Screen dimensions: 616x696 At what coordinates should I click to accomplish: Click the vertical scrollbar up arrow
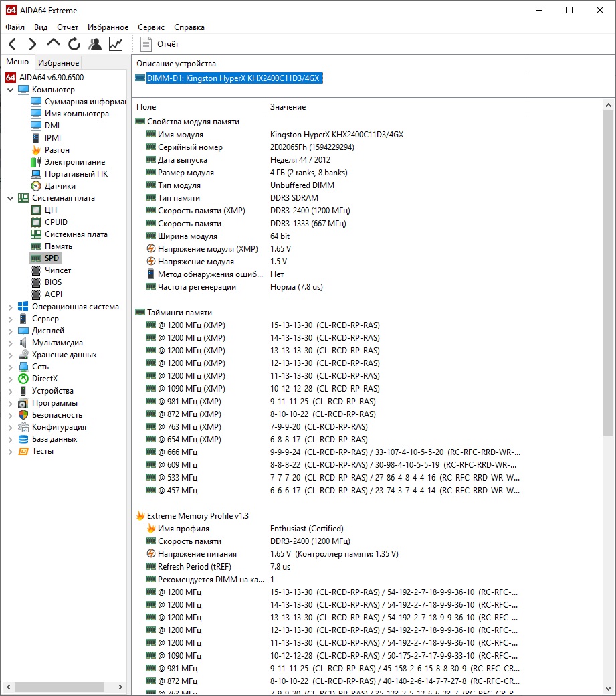point(608,106)
